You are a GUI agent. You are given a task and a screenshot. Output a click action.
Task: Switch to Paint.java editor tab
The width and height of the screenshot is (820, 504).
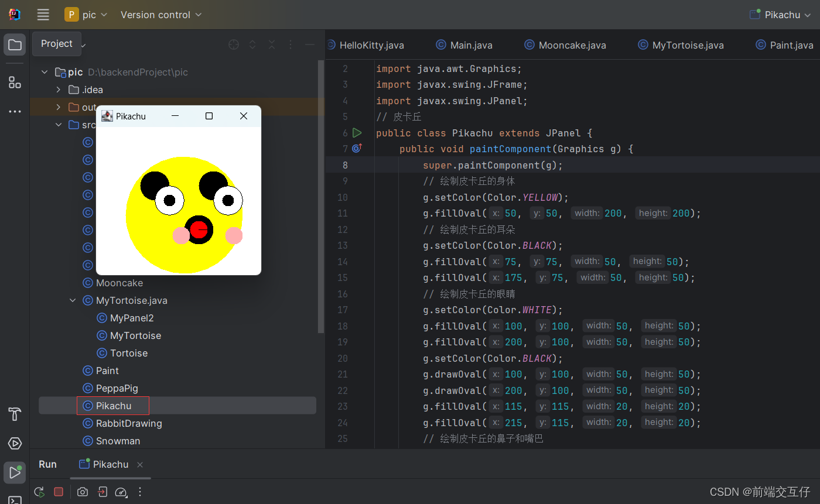(785, 45)
